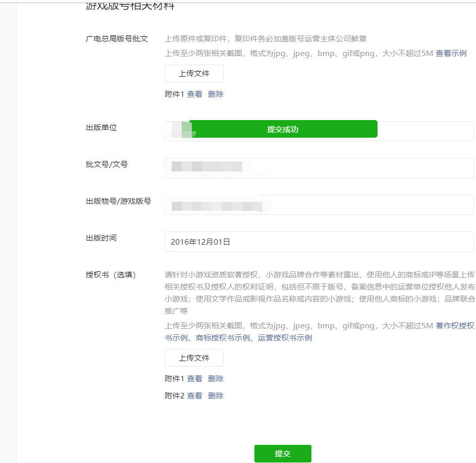Open the 查看示例 link

[451, 53]
